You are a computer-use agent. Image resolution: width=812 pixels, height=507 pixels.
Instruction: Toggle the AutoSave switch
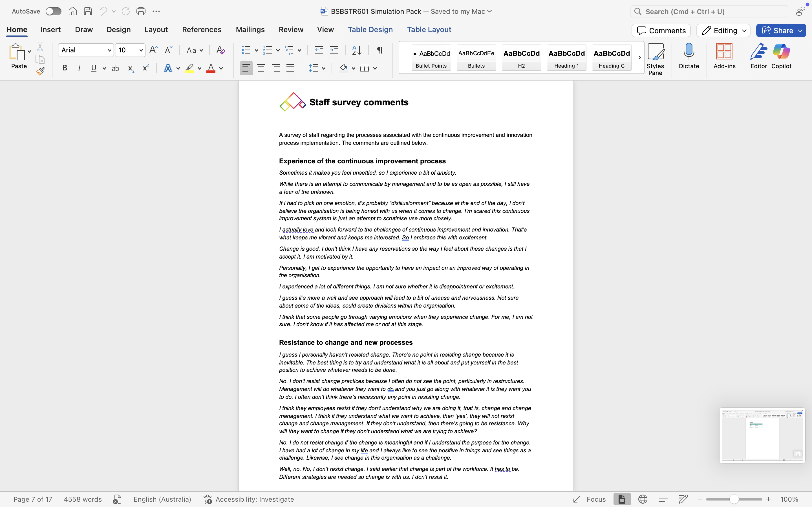point(53,11)
